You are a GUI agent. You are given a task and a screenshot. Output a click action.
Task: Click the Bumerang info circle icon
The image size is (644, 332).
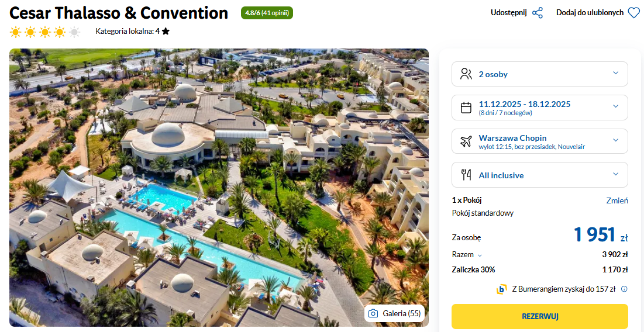624,289
